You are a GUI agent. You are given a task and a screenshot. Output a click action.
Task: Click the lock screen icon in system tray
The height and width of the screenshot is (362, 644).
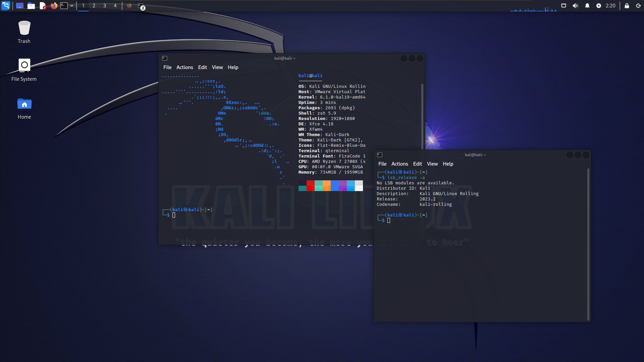click(x=627, y=6)
